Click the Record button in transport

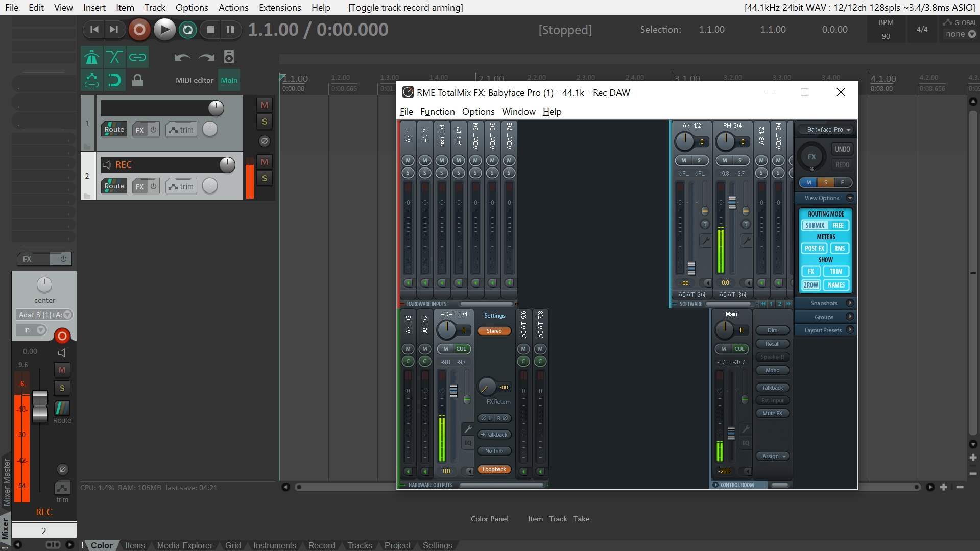[x=139, y=30]
